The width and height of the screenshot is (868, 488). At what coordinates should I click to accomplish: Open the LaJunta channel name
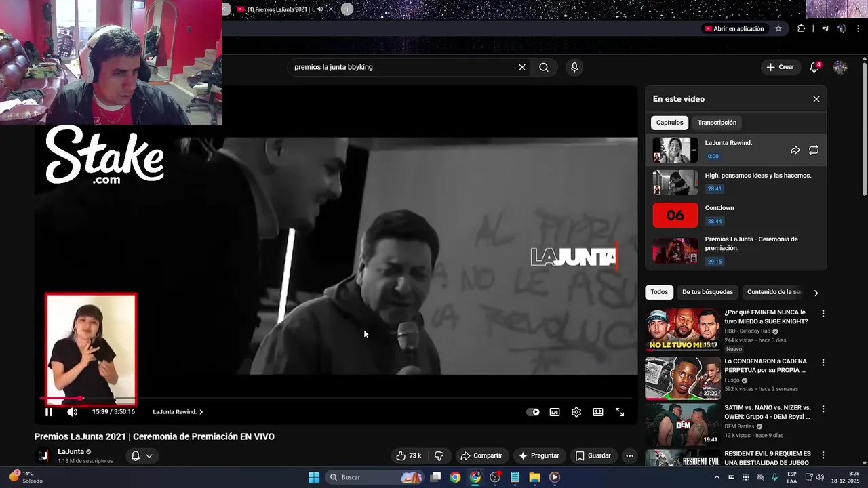[71, 451]
